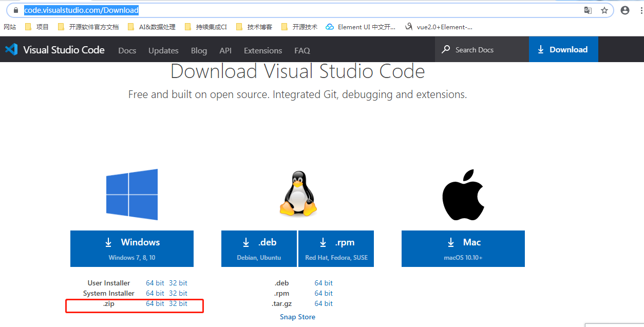Download User Installer 64 bit
The width and height of the screenshot is (644, 327).
(x=155, y=283)
